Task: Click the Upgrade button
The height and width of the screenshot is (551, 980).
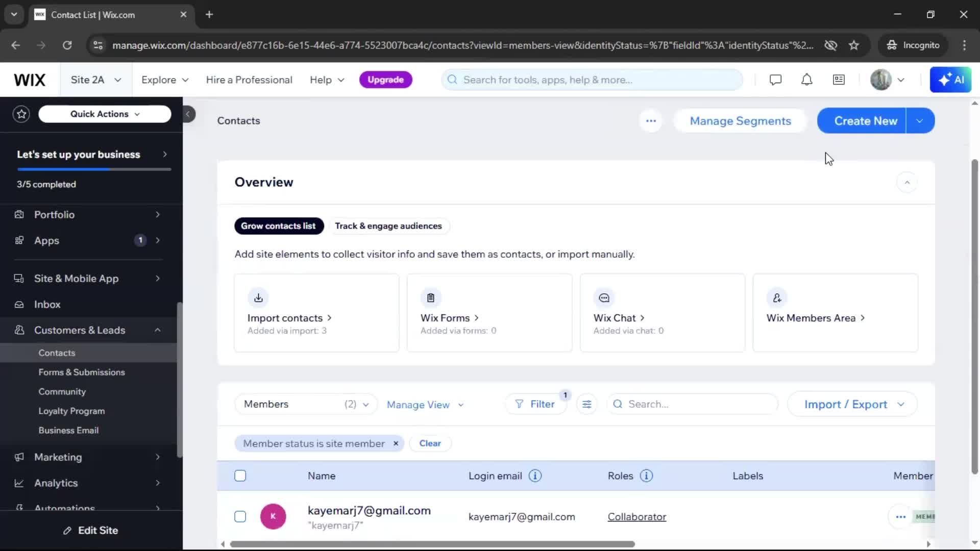Action: (x=385, y=80)
